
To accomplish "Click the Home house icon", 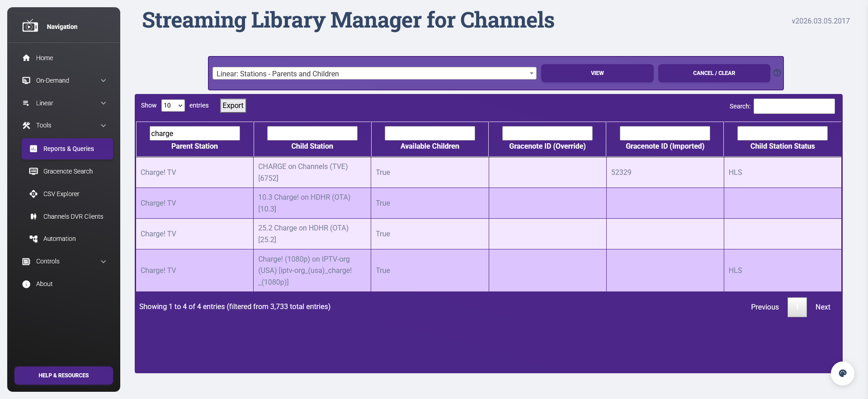I will pyautogui.click(x=26, y=58).
